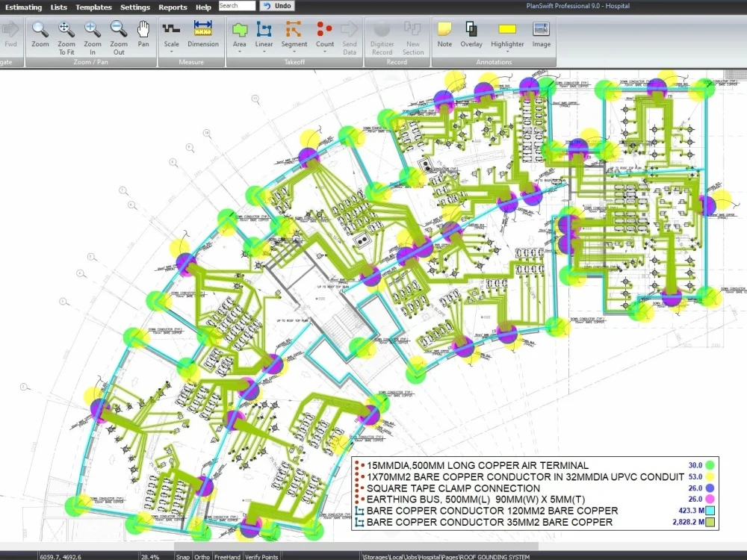
Task: Activate the Zoom In tool
Action: click(93, 37)
